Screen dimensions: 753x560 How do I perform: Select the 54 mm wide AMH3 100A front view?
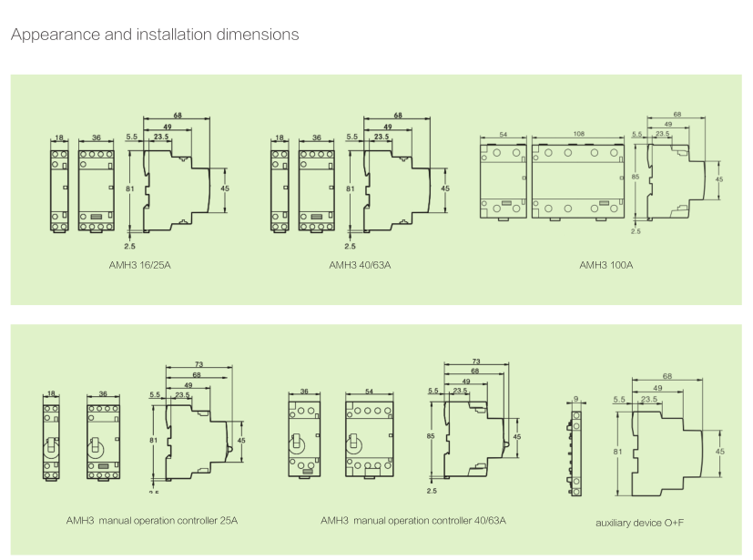pos(504,180)
